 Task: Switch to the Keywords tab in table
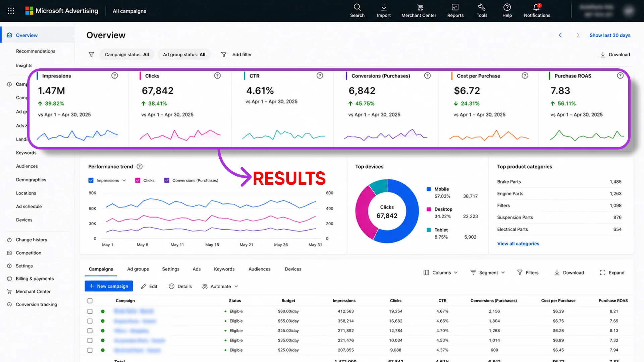(224, 269)
